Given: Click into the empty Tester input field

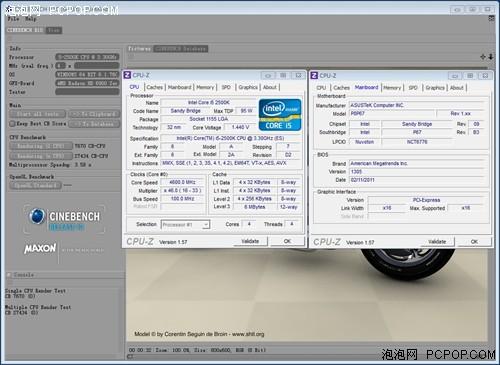Looking at the screenshot, I should 87,92.
